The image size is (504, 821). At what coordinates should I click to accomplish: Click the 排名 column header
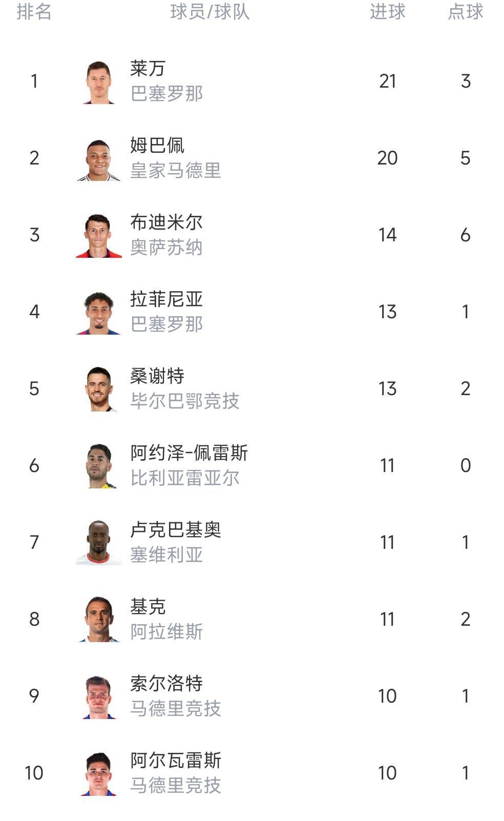click(34, 12)
